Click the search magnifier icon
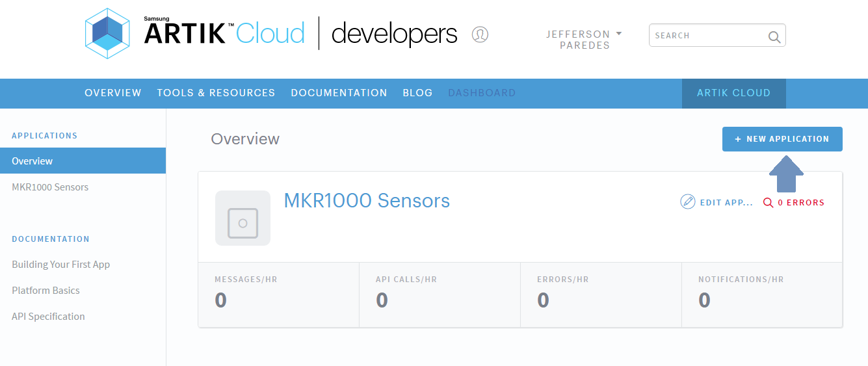Image resolution: width=868 pixels, height=366 pixels. (x=774, y=36)
